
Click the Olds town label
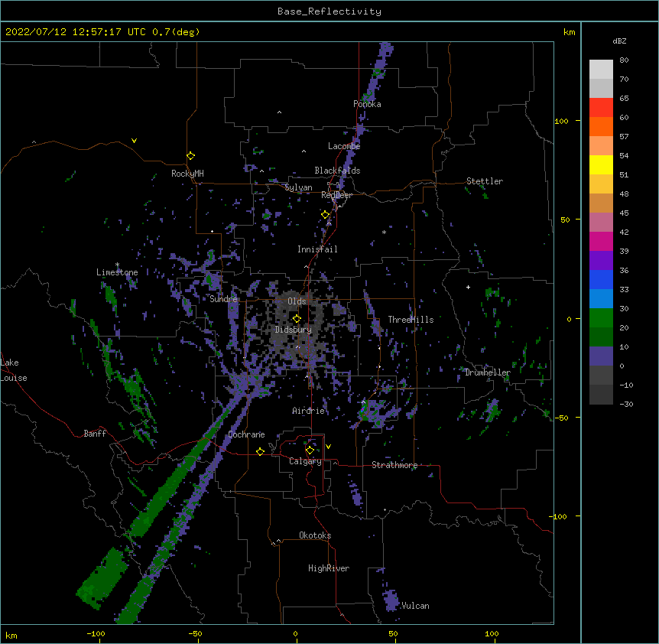click(297, 301)
